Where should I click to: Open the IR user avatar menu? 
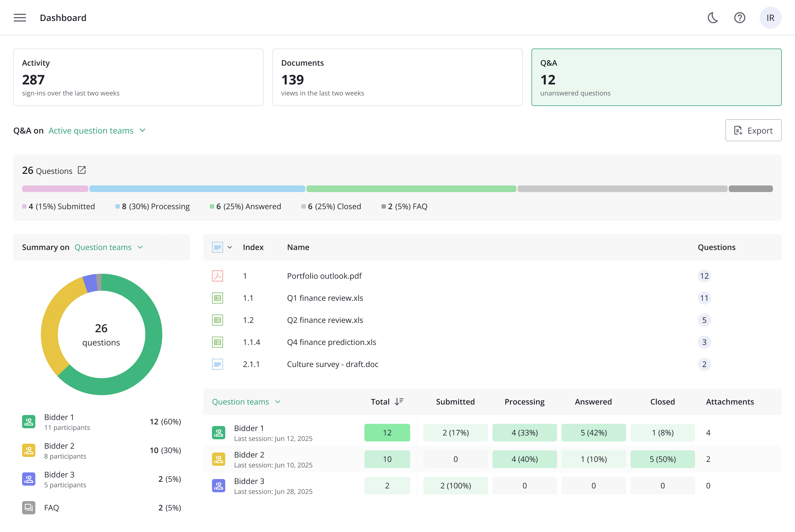tap(770, 18)
